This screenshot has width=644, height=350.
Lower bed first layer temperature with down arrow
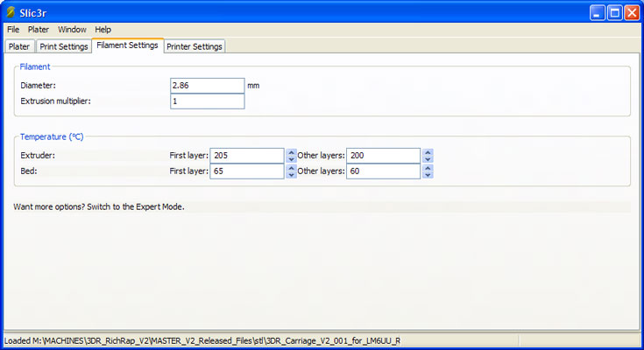[291, 176]
